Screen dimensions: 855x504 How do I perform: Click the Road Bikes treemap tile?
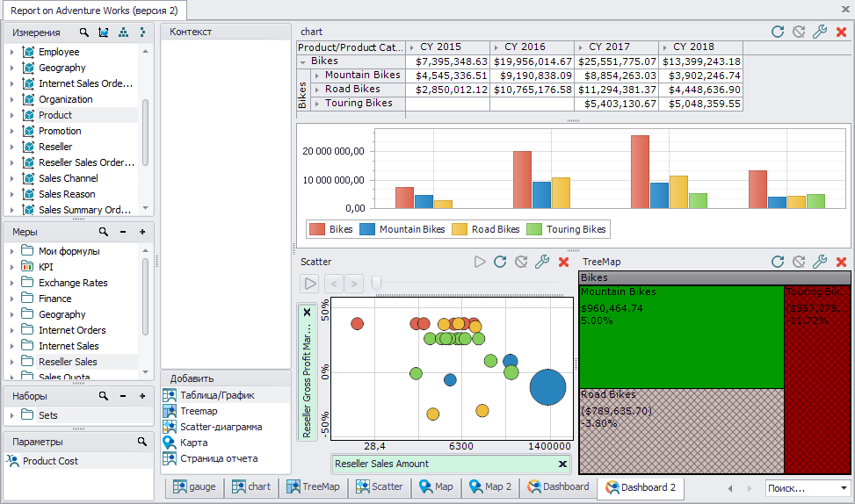(682, 431)
